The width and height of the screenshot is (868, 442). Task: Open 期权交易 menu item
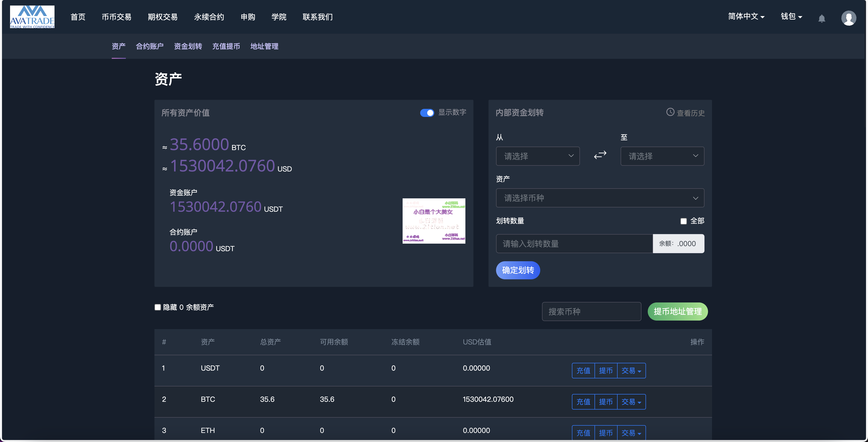pyautogui.click(x=162, y=17)
